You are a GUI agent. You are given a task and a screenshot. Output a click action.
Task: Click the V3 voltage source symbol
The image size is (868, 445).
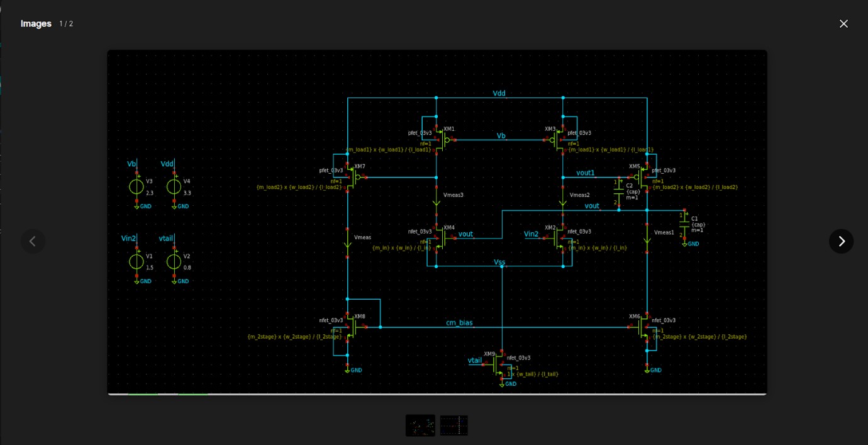pos(136,186)
